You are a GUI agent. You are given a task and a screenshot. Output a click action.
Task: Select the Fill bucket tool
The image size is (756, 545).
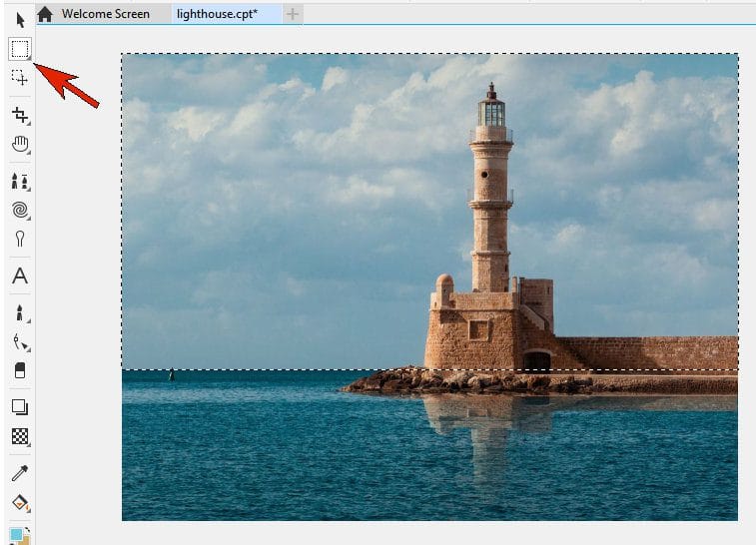coord(20,502)
